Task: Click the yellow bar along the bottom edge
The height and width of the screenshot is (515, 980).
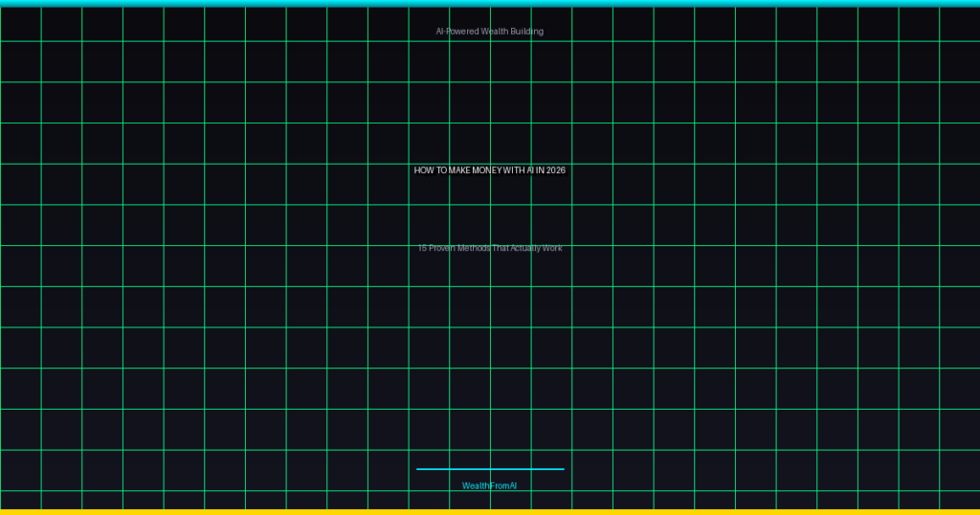Action: [x=490, y=512]
